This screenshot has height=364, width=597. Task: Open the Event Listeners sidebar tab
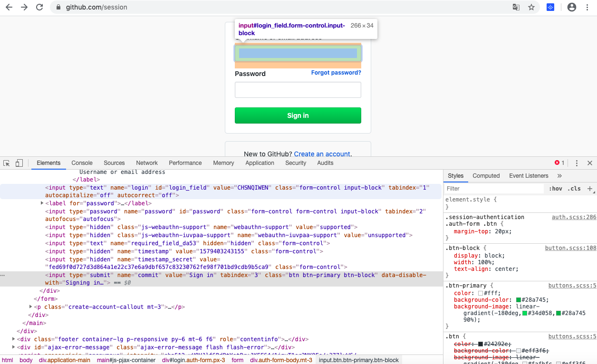click(x=529, y=176)
